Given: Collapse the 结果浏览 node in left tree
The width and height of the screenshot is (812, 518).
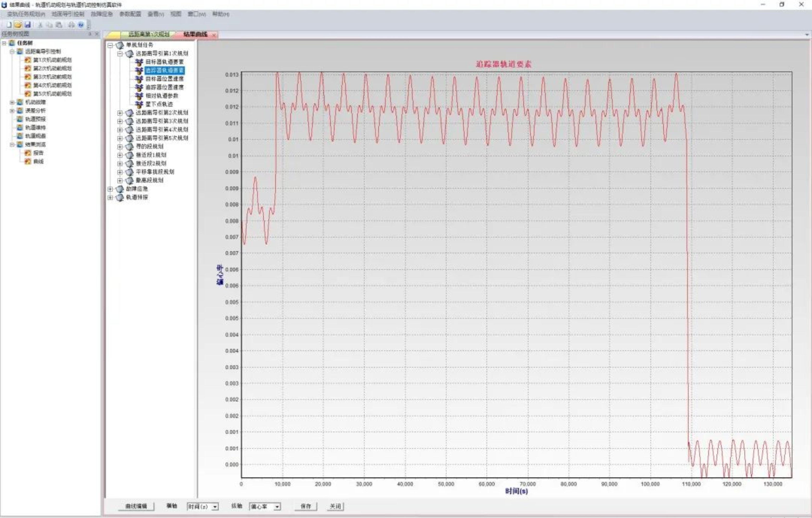Looking at the screenshot, I should [x=12, y=144].
